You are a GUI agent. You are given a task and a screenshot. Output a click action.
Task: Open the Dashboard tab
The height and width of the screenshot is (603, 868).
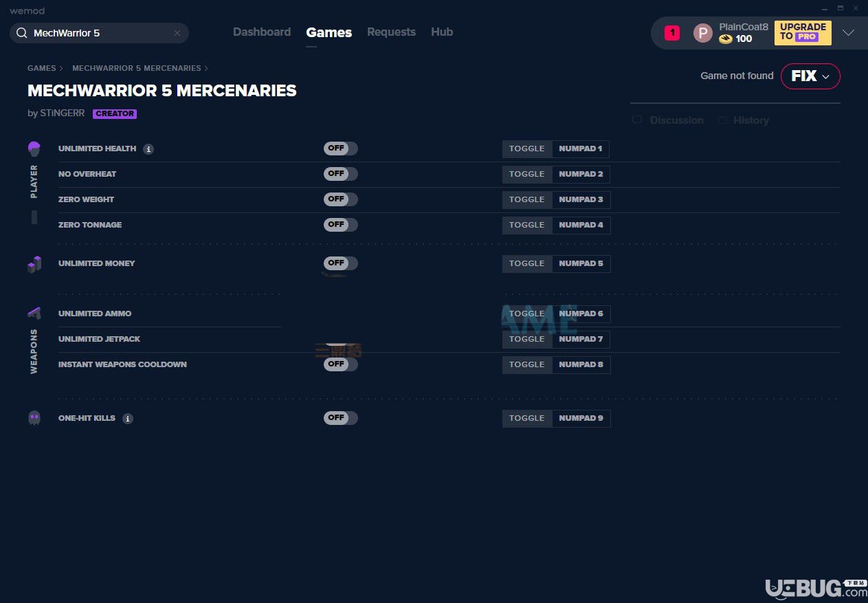pyautogui.click(x=262, y=32)
